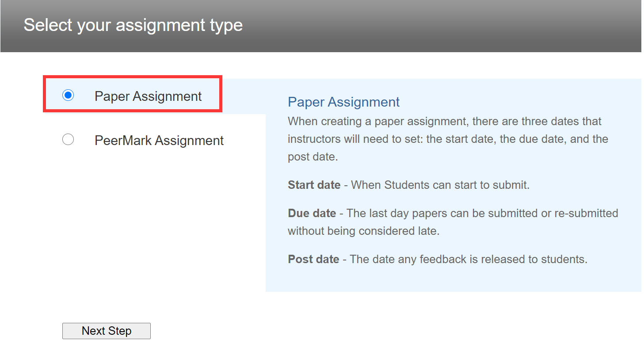The width and height of the screenshot is (644, 352).
Task: Click the blue 'Paper Assignment' description heading
Action: click(343, 102)
